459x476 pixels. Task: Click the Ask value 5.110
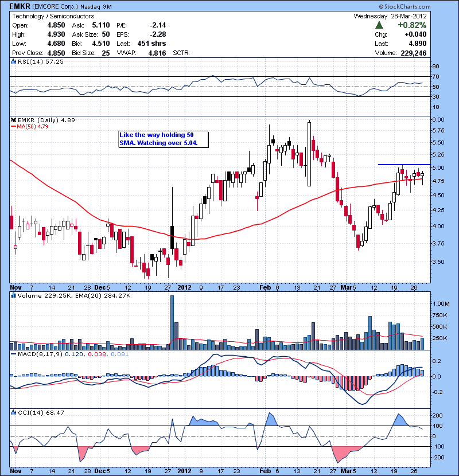(x=101, y=25)
